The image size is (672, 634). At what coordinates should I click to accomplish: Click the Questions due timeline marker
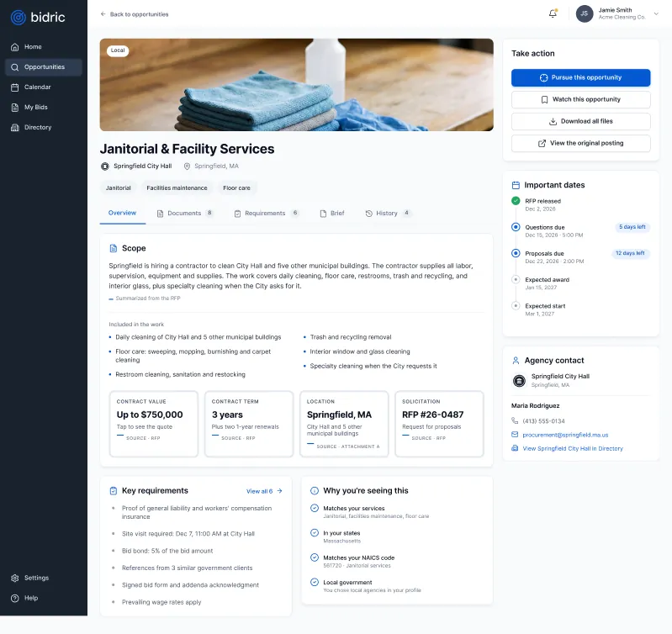(x=516, y=227)
